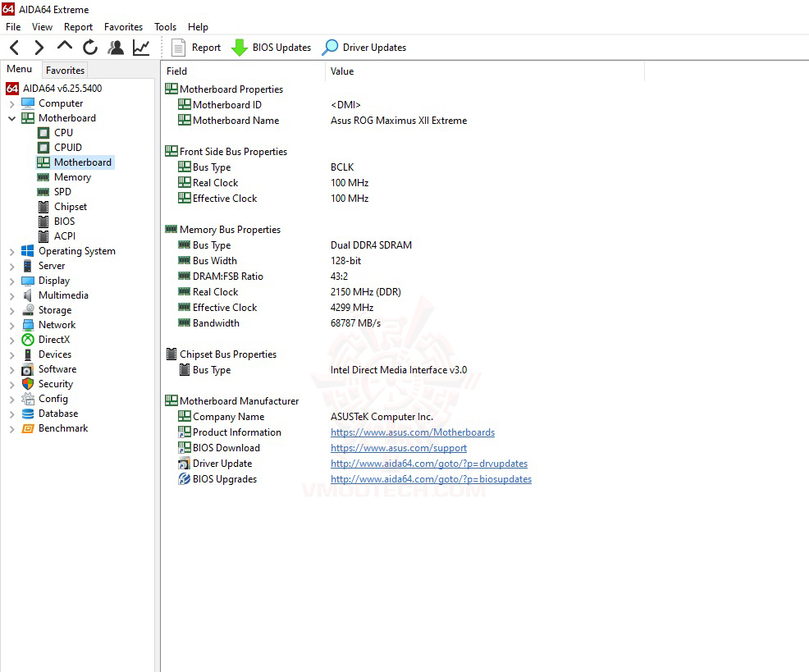This screenshot has height=672, width=809.
Task: Click the Field column header
Action: [x=243, y=71]
